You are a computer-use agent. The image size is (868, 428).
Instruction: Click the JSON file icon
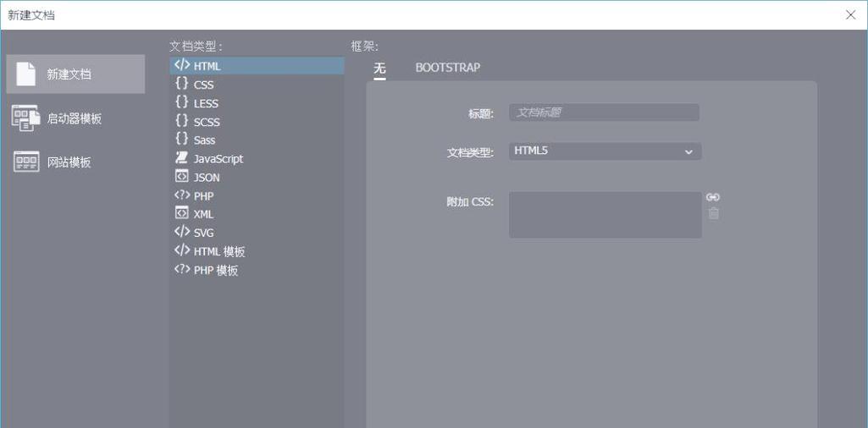[x=181, y=177]
